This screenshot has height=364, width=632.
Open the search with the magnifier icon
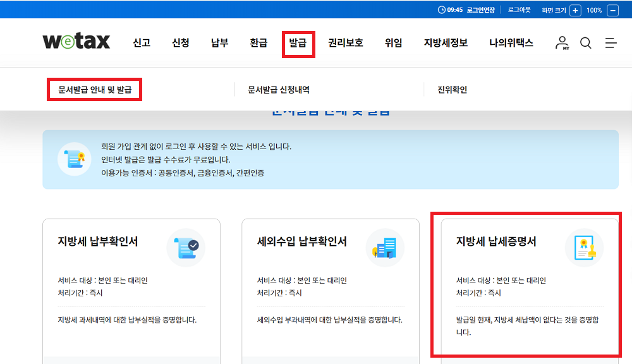(585, 43)
